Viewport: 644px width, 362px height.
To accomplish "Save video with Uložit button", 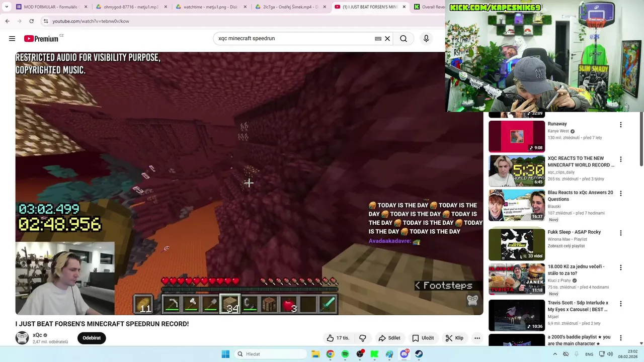I will (x=423, y=338).
